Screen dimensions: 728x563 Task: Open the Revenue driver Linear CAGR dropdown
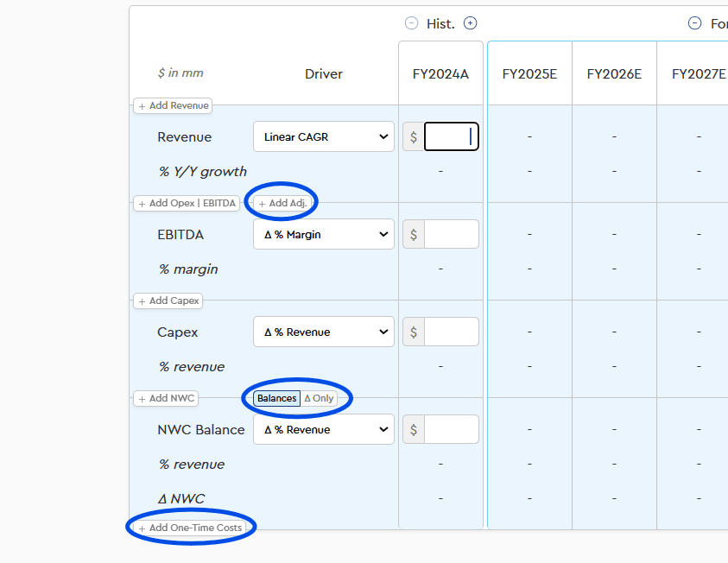click(324, 136)
